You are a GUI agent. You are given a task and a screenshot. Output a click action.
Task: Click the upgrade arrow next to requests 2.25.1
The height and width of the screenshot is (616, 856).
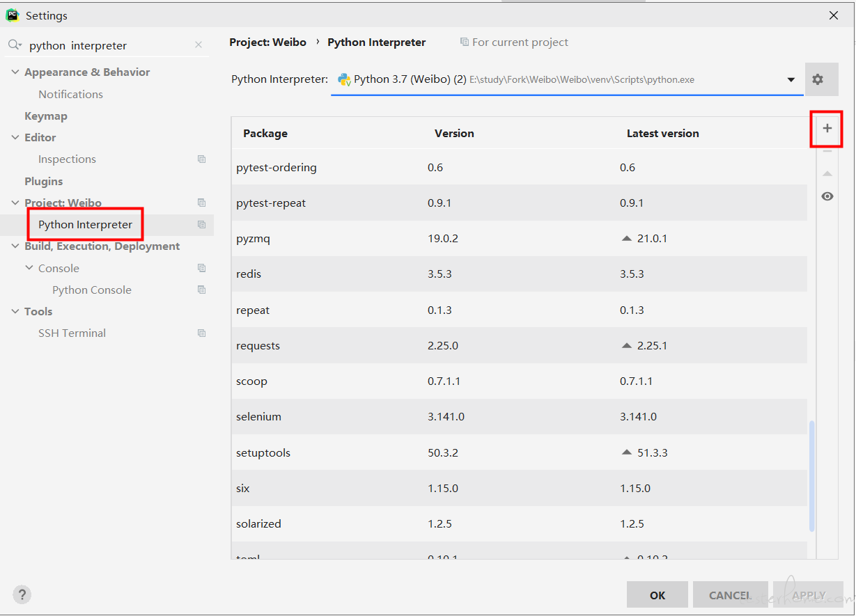[626, 345]
